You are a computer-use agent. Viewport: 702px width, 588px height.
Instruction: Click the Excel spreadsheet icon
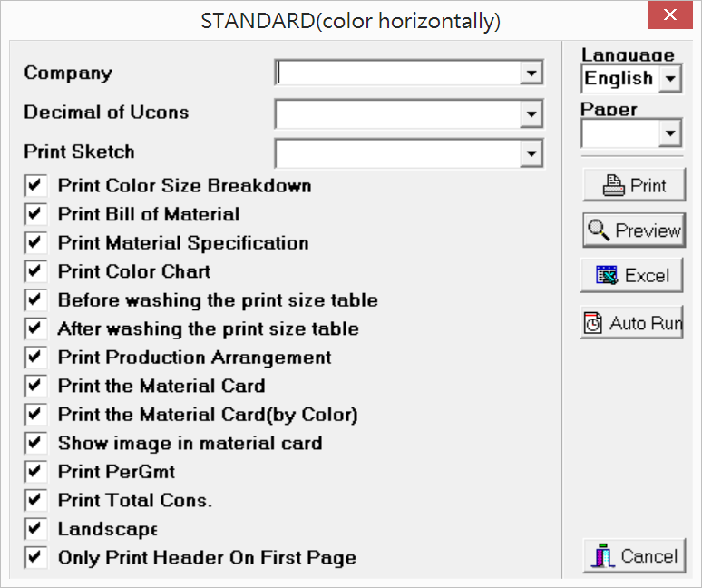coord(608,275)
